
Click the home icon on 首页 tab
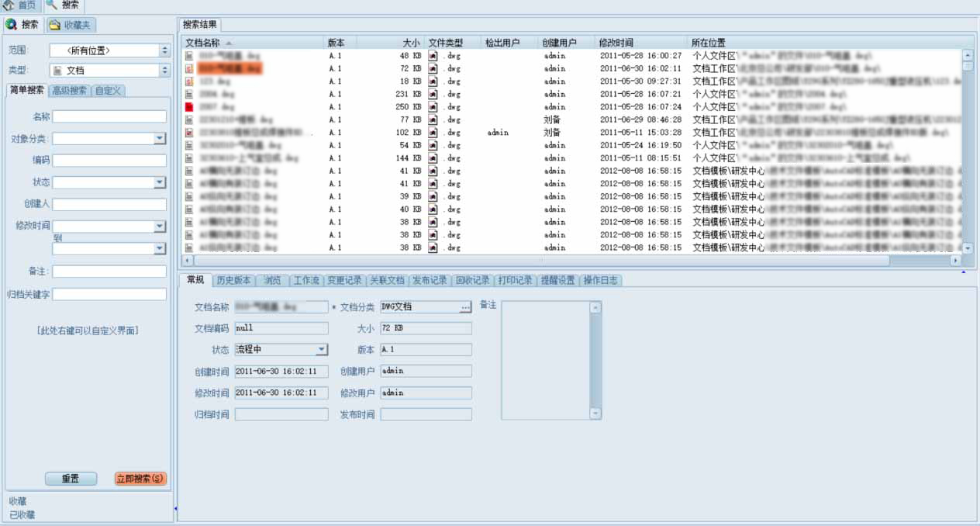pyautogui.click(x=9, y=5)
